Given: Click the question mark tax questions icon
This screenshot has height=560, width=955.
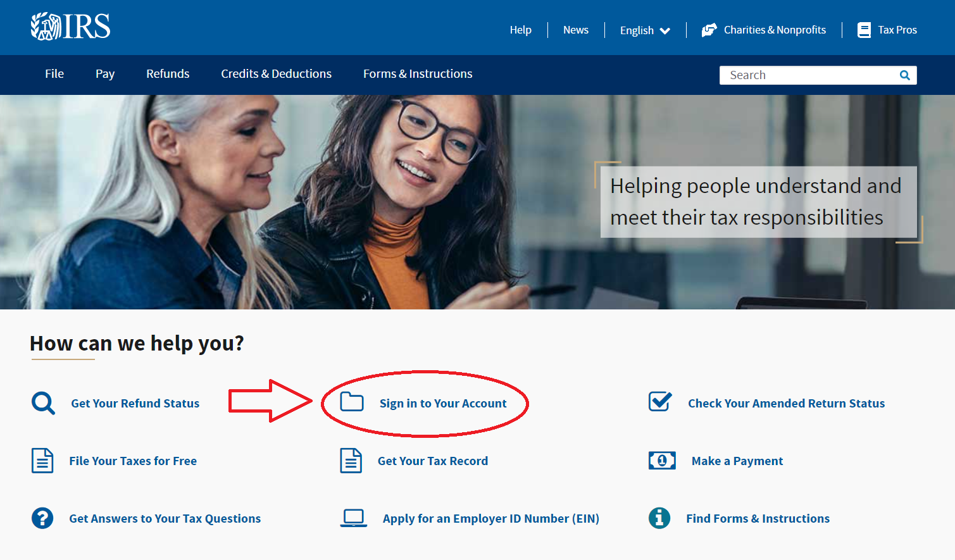Looking at the screenshot, I should 42,518.
